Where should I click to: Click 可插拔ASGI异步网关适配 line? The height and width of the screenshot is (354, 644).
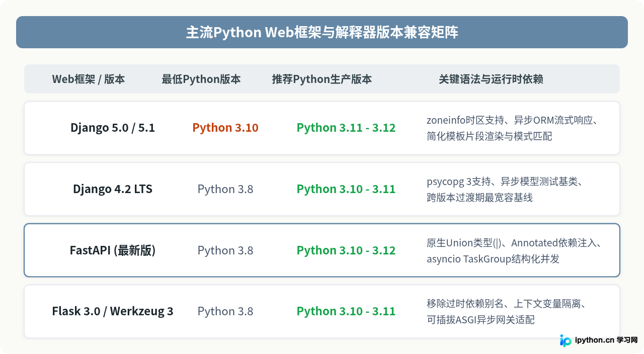click(x=480, y=320)
